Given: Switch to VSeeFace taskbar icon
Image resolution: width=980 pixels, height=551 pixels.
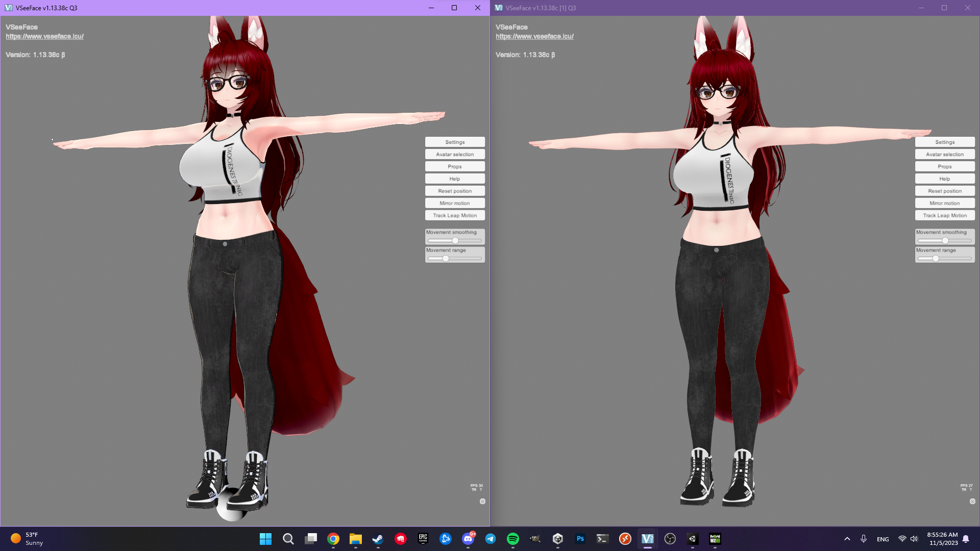Looking at the screenshot, I should click(x=648, y=539).
